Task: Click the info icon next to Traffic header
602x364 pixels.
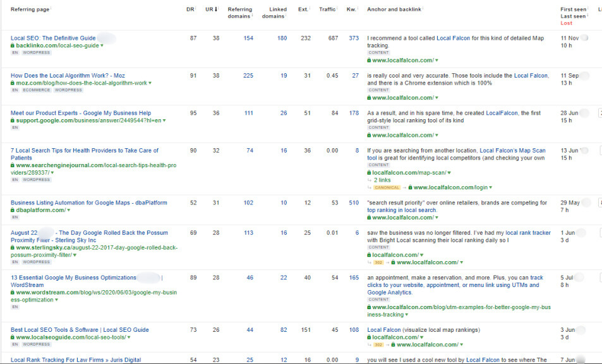Action: tap(339, 8)
